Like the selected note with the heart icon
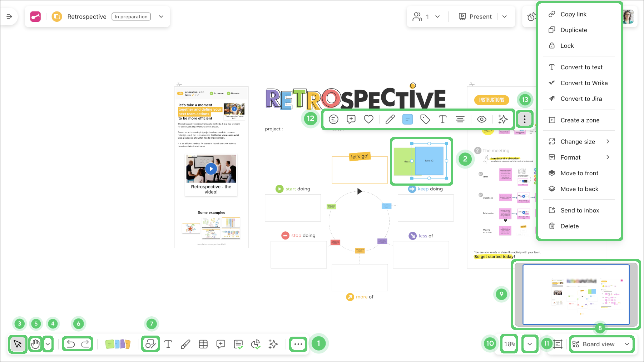Image resolution: width=644 pixels, height=362 pixels. click(368, 119)
